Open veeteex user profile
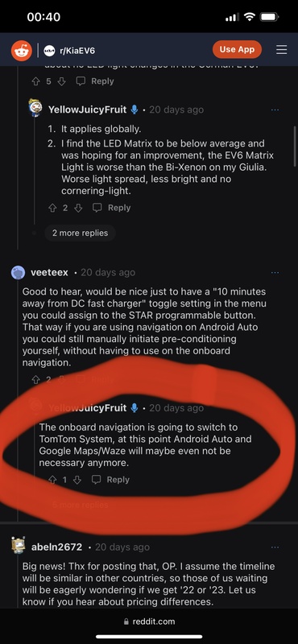This screenshot has width=298, height=644. 49,272
